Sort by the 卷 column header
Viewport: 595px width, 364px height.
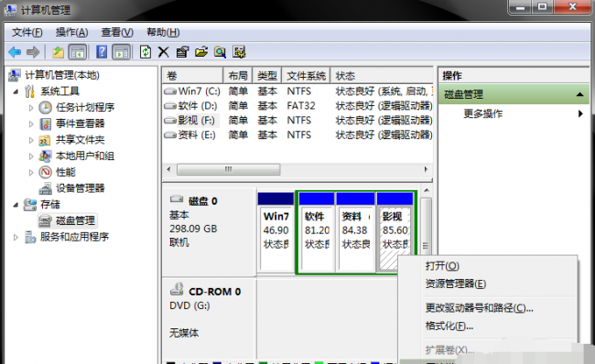tap(193, 76)
